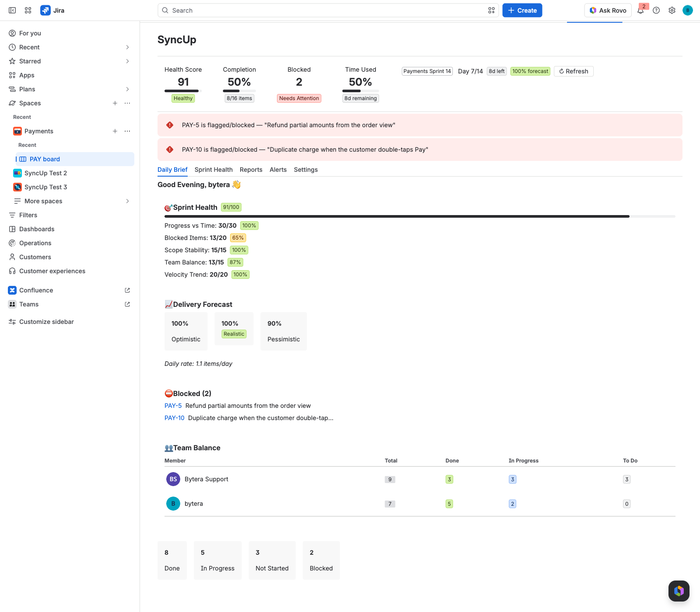The width and height of the screenshot is (700, 612).
Task: Open Operations in the sidebar
Action: click(70, 243)
